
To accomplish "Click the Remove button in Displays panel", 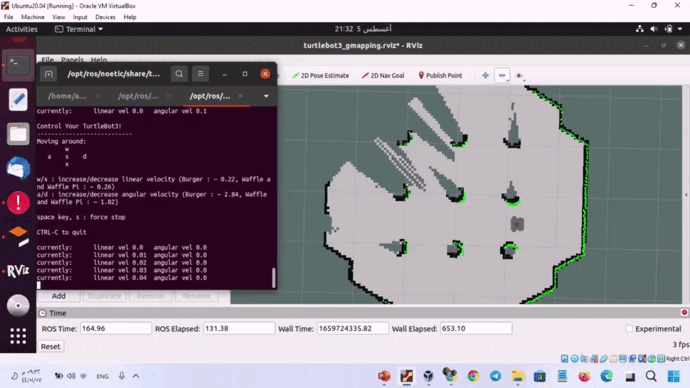I will click(x=150, y=296).
